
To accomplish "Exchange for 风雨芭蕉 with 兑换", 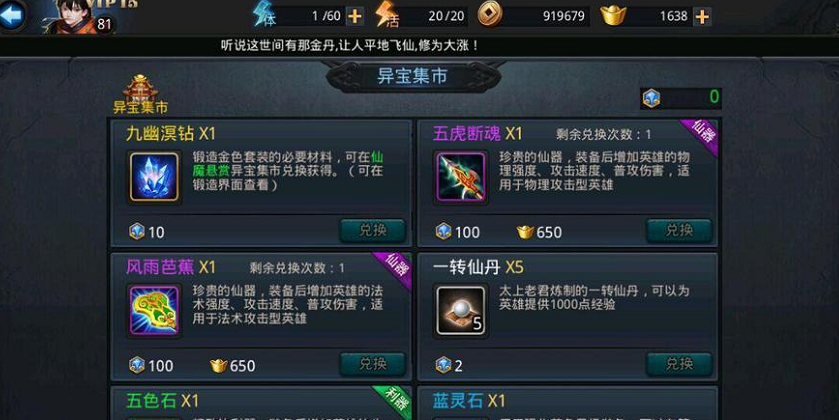I will pos(372,364).
